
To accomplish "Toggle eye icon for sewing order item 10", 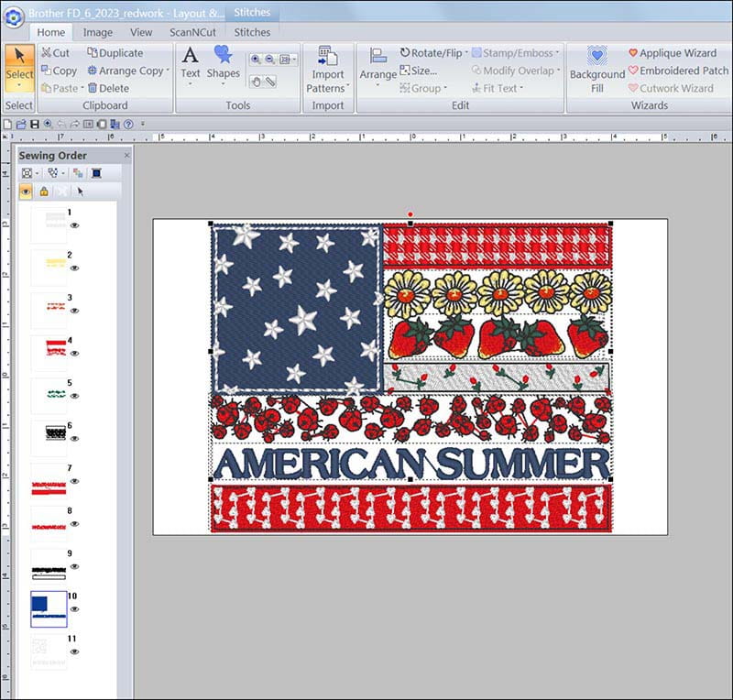I will click(75, 608).
